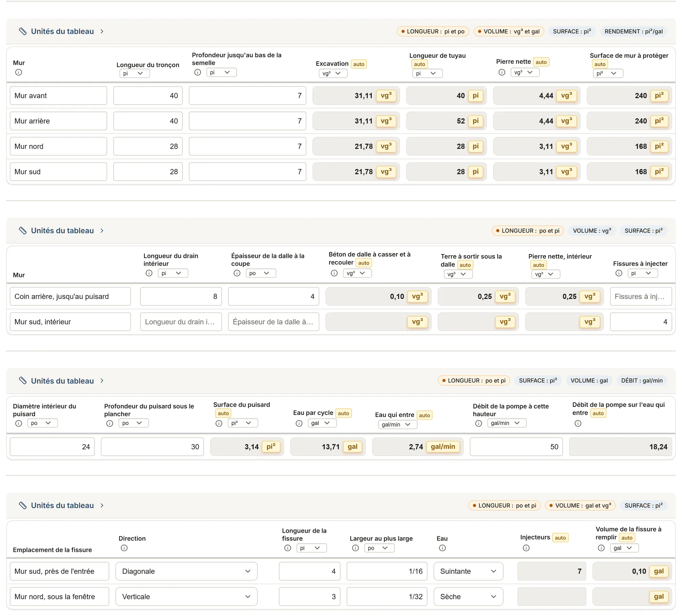Click Profondeur du puisard field showing 30

click(152, 447)
